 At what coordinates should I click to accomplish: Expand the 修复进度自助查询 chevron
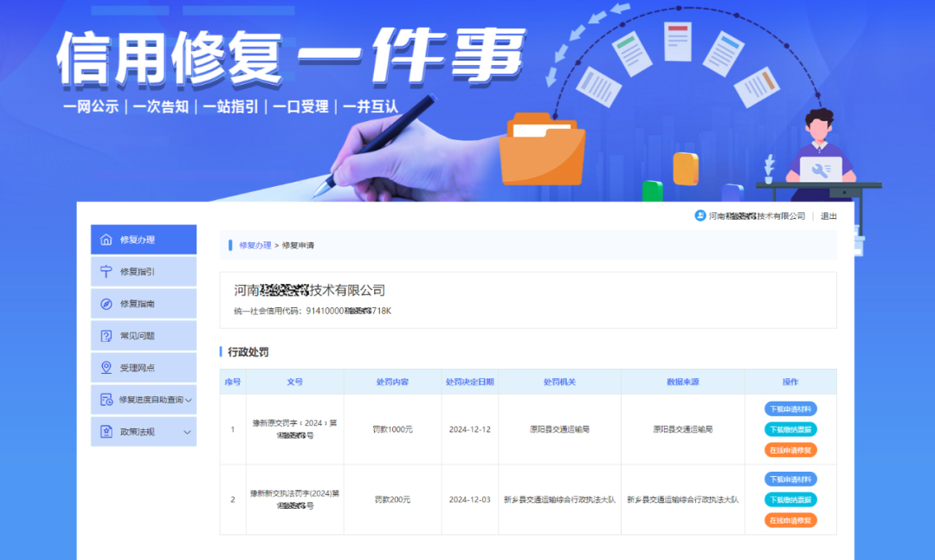pyautogui.click(x=189, y=400)
